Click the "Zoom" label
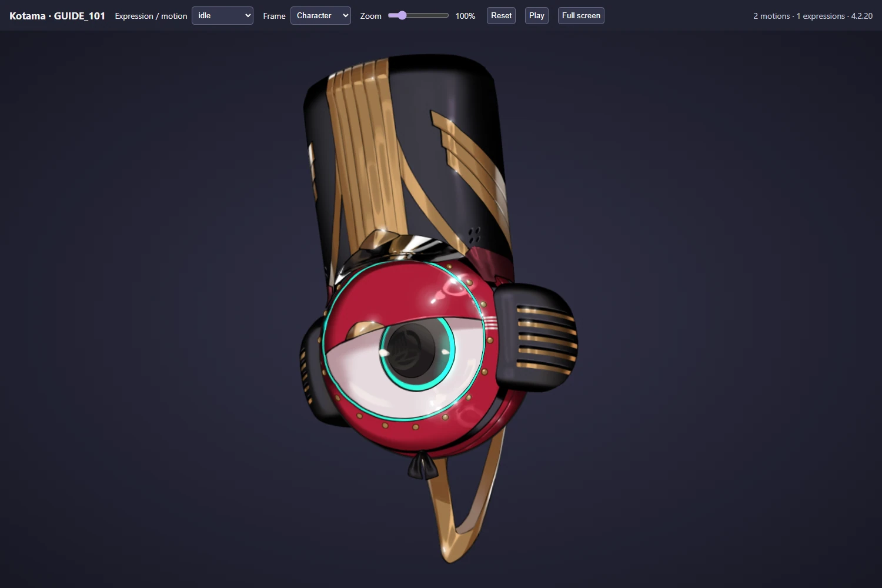The image size is (882, 588). point(370,16)
